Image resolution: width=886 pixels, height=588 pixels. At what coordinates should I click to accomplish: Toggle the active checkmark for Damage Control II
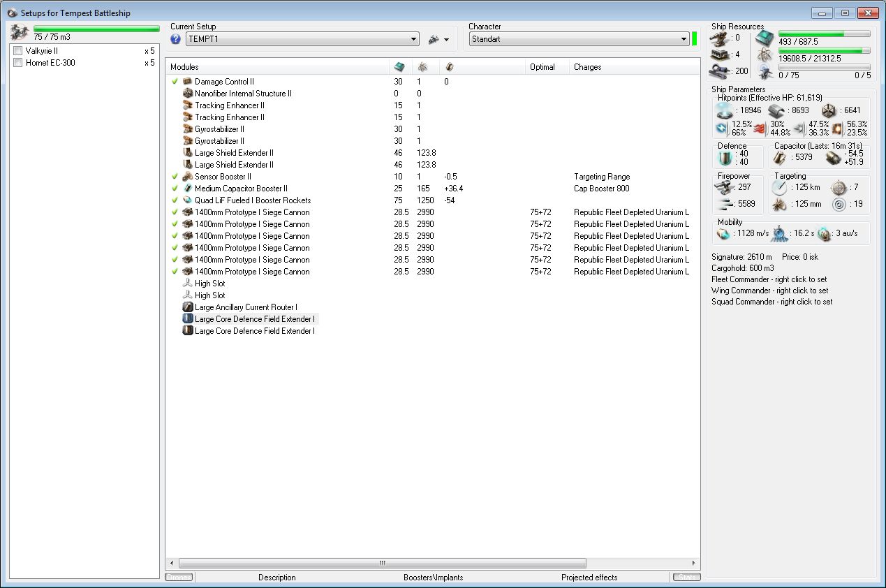pos(175,82)
